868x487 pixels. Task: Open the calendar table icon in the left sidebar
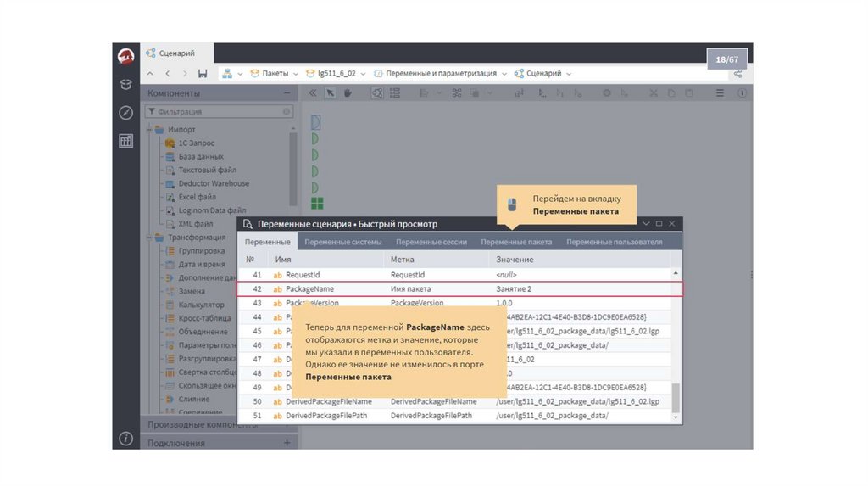pyautogui.click(x=125, y=141)
